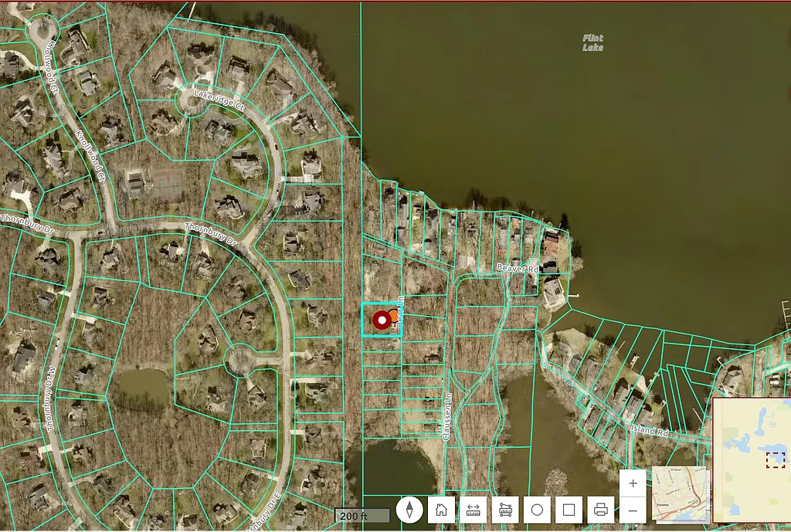Image resolution: width=791 pixels, height=532 pixels.
Task: Choose the square selection tool
Action: pyautogui.click(x=569, y=510)
